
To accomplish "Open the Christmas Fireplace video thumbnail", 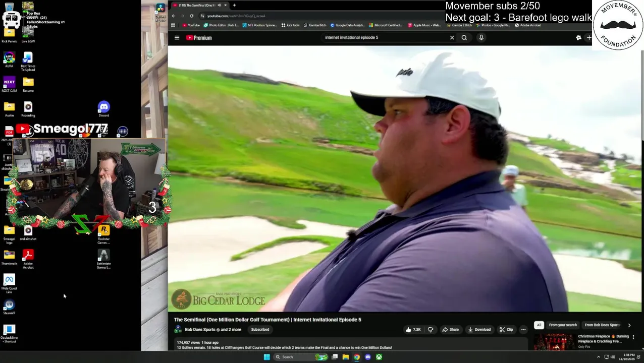I will tap(554, 342).
